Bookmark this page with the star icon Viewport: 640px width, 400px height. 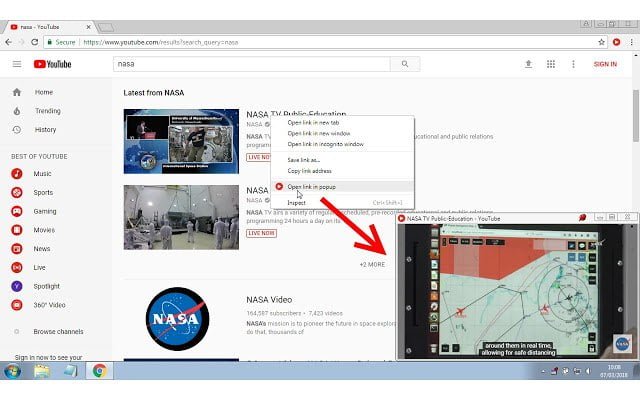[601, 42]
